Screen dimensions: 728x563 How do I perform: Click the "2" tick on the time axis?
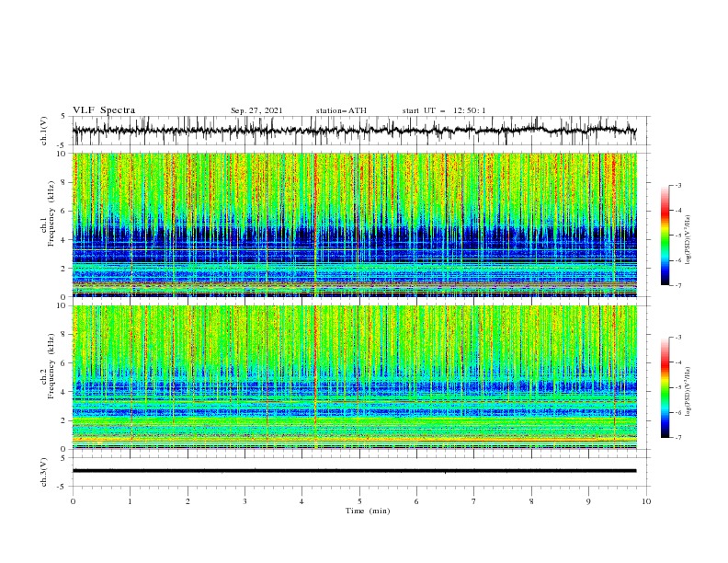[188, 501]
